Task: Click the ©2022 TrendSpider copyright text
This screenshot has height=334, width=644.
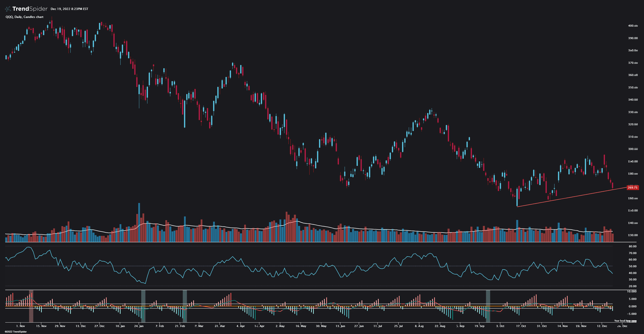Action: coord(16,332)
